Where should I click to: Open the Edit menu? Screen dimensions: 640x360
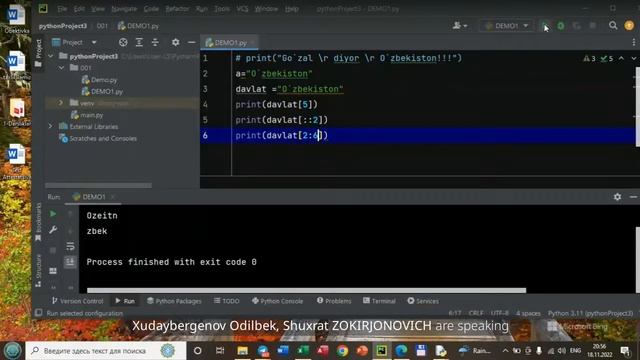[79, 9]
